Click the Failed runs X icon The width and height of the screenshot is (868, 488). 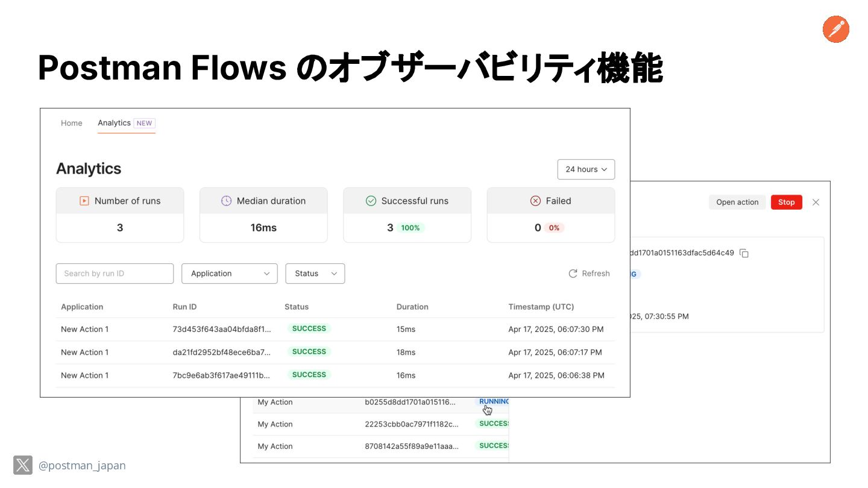535,201
